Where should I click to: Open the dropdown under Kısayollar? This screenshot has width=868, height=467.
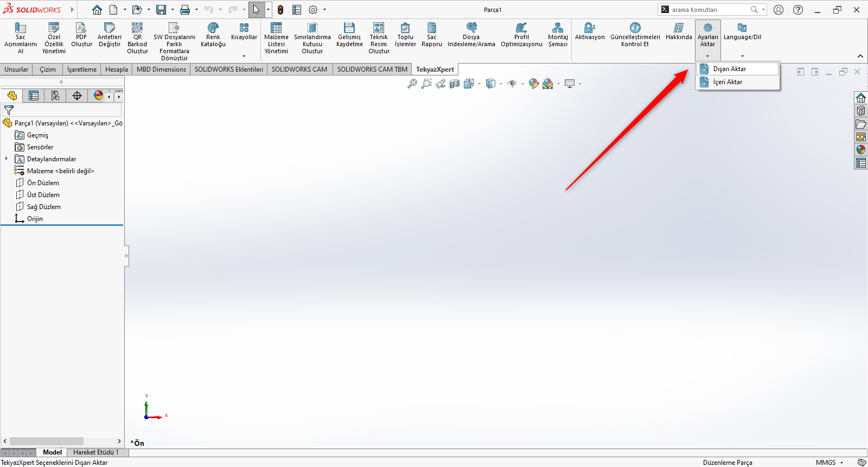point(244,56)
